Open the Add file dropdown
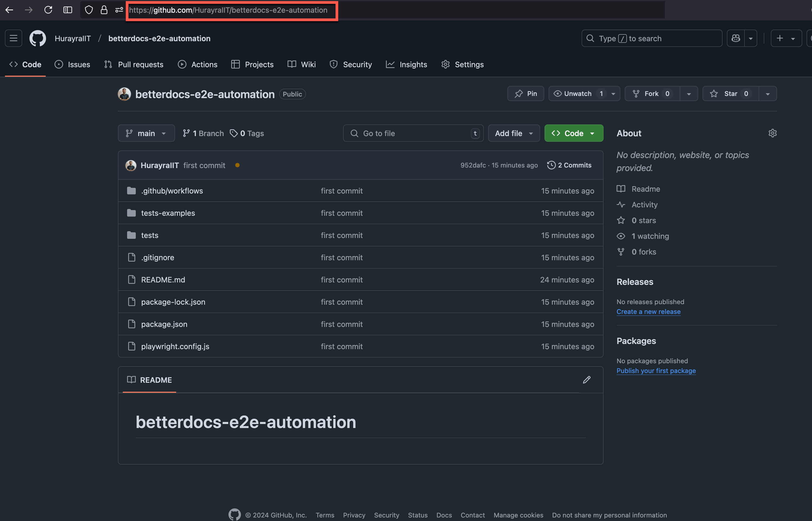This screenshot has height=521, width=812. [x=514, y=133]
